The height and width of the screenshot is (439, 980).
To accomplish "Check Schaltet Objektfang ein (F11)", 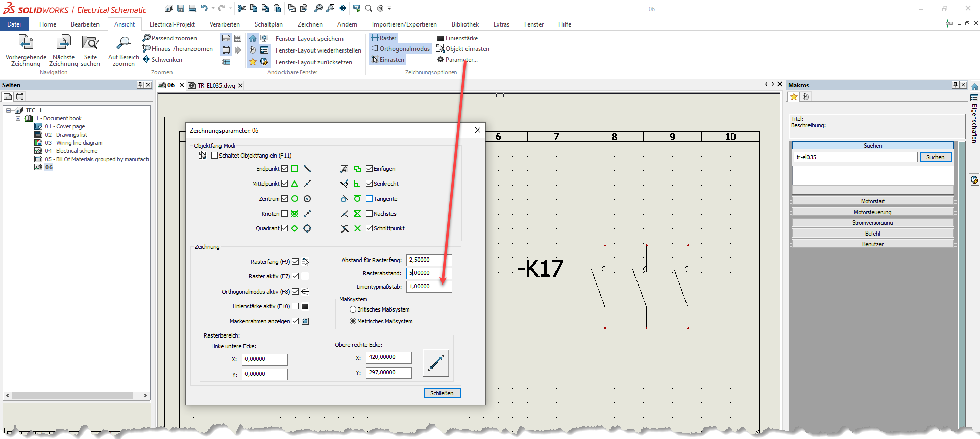I will (x=214, y=156).
